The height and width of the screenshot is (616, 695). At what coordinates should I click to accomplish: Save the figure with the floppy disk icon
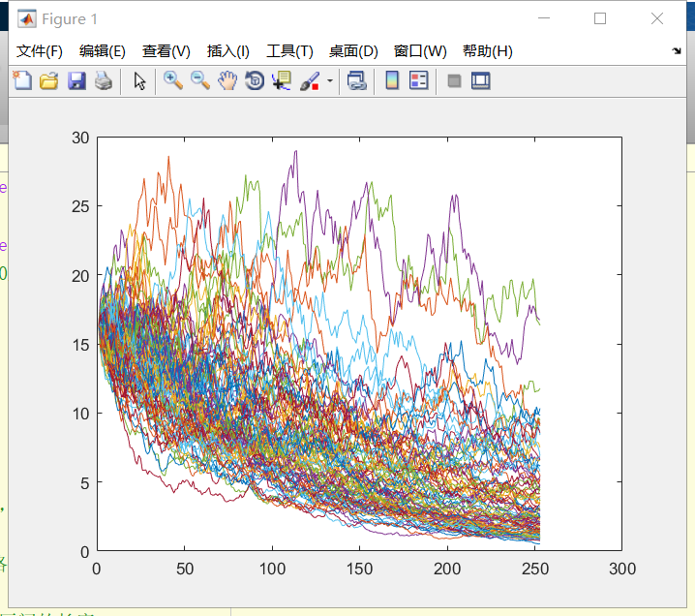[76, 81]
